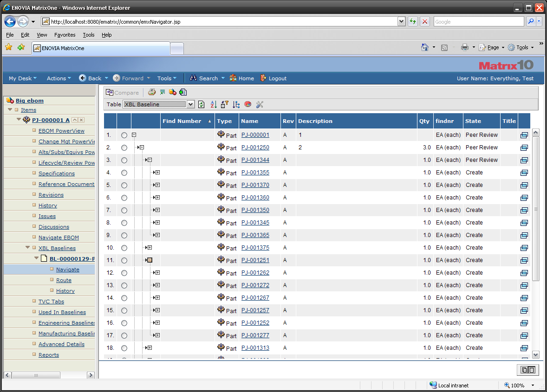Expand the PJ-001375 tree node
The image size is (547, 392).
point(150,248)
